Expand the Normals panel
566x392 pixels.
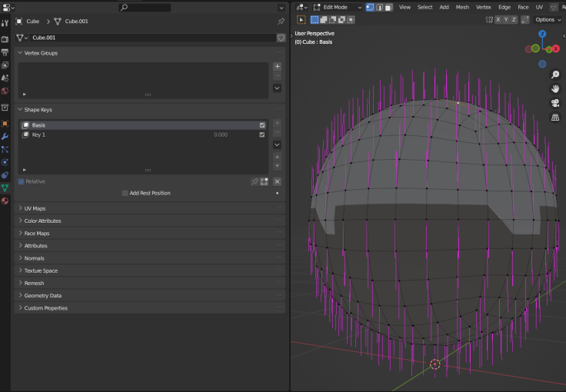20,258
